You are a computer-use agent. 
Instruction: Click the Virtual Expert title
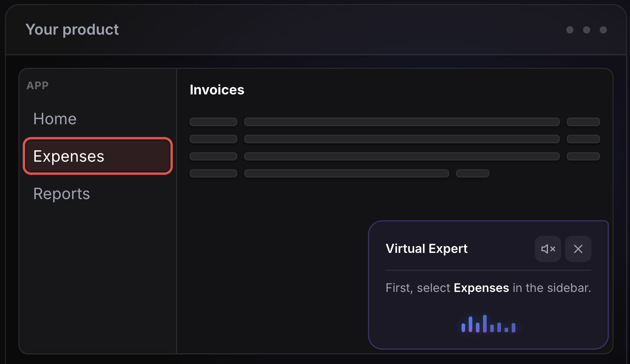426,249
